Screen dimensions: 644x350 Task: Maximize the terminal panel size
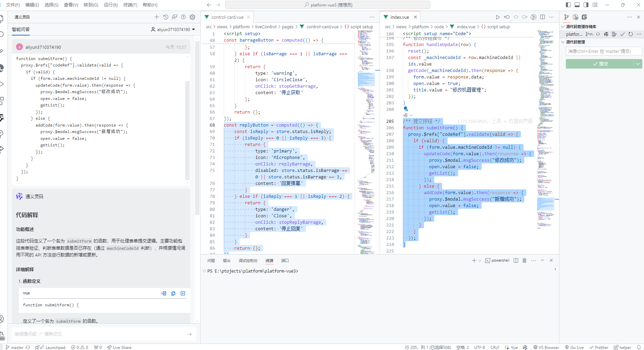click(x=542, y=261)
